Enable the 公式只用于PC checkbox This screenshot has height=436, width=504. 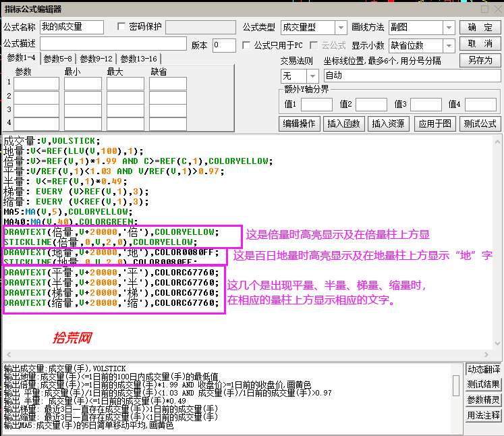pyautogui.click(x=246, y=45)
